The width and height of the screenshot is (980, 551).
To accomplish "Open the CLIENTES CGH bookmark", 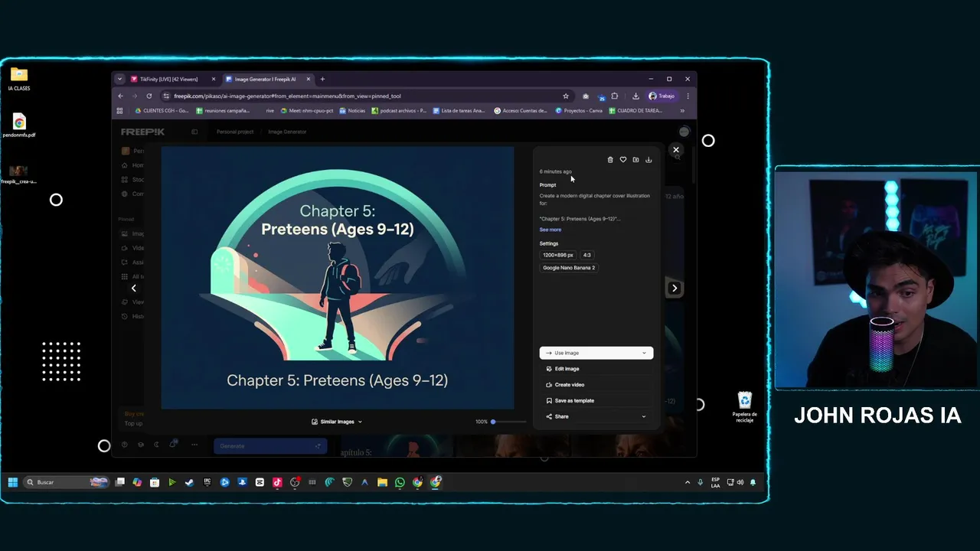I will [162, 110].
